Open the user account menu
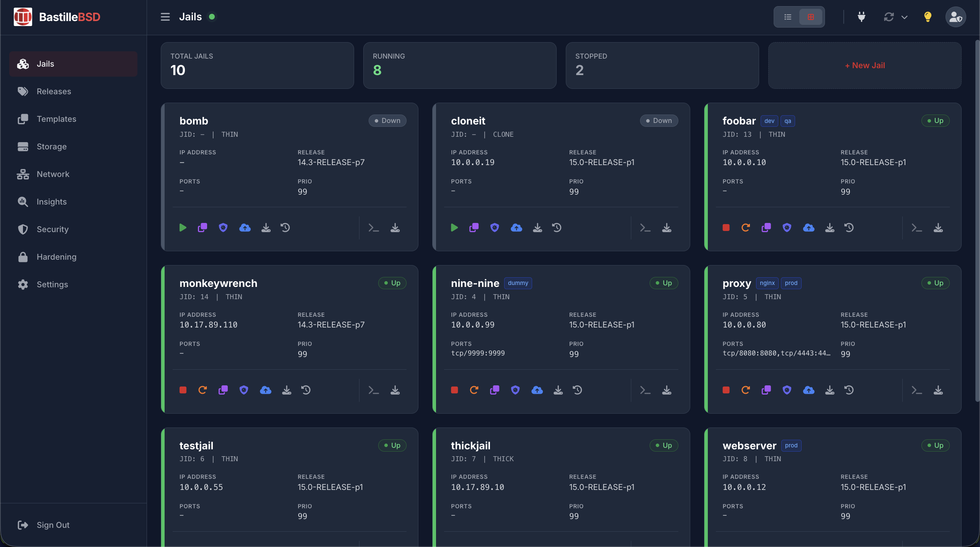Viewport: 980px width, 547px height. (x=955, y=17)
